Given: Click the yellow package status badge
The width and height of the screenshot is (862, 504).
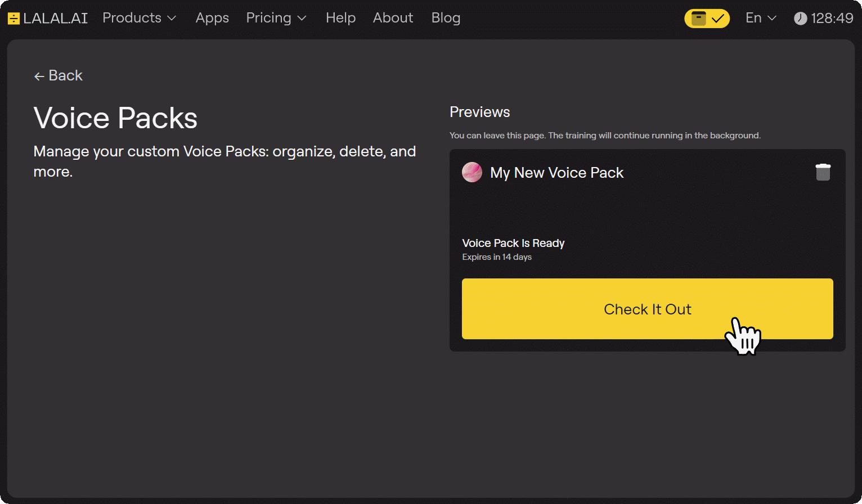Looking at the screenshot, I should [707, 19].
